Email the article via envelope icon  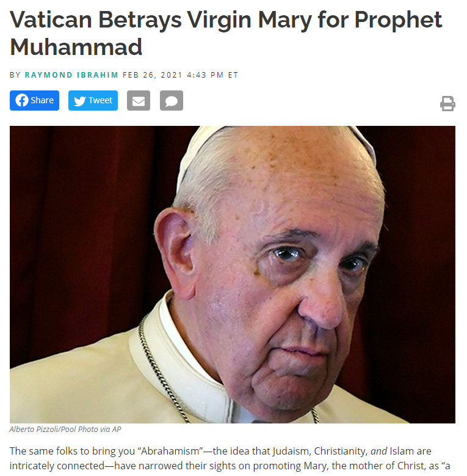[x=139, y=100]
